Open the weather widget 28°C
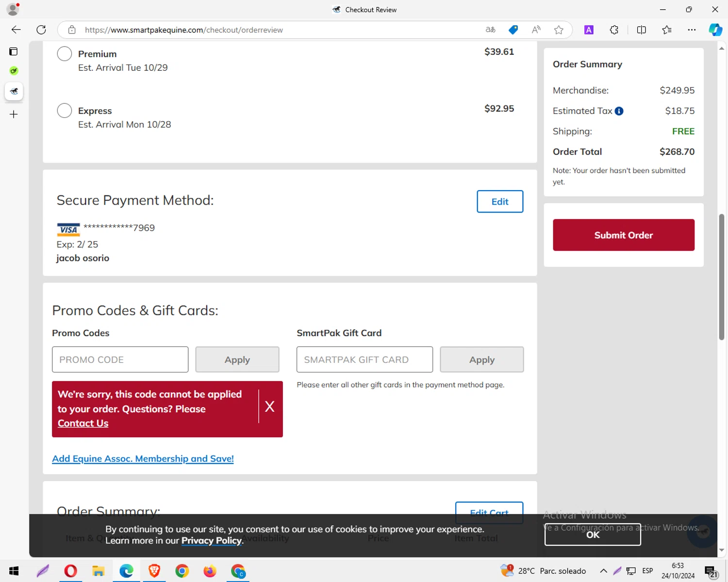Viewport: 728px width, 582px height. tap(543, 571)
